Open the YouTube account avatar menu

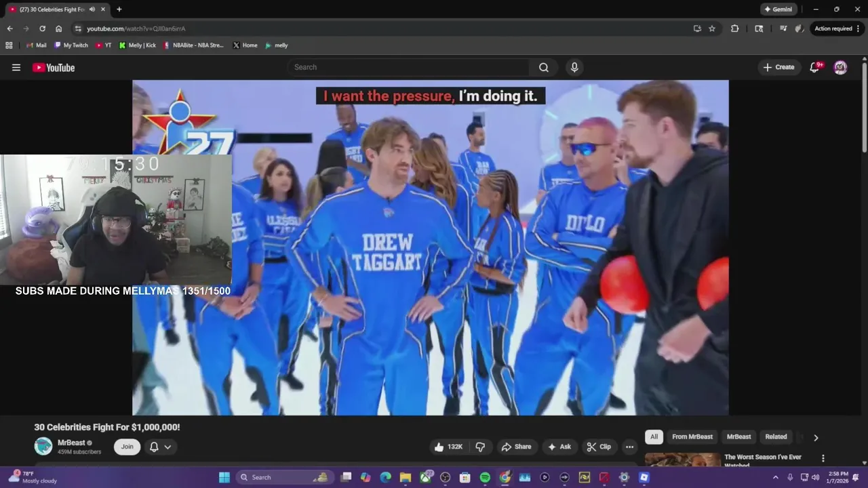[x=840, y=67]
